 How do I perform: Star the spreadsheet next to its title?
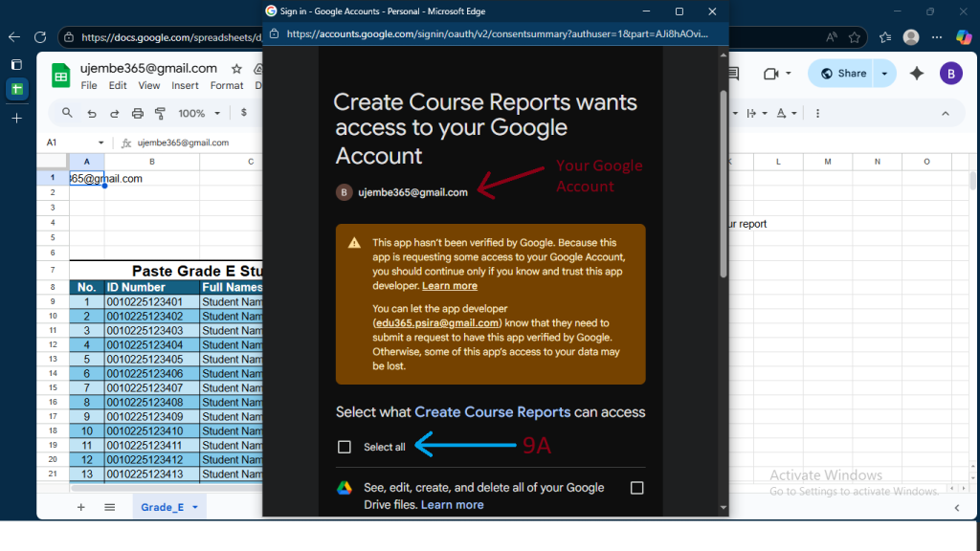pos(236,69)
